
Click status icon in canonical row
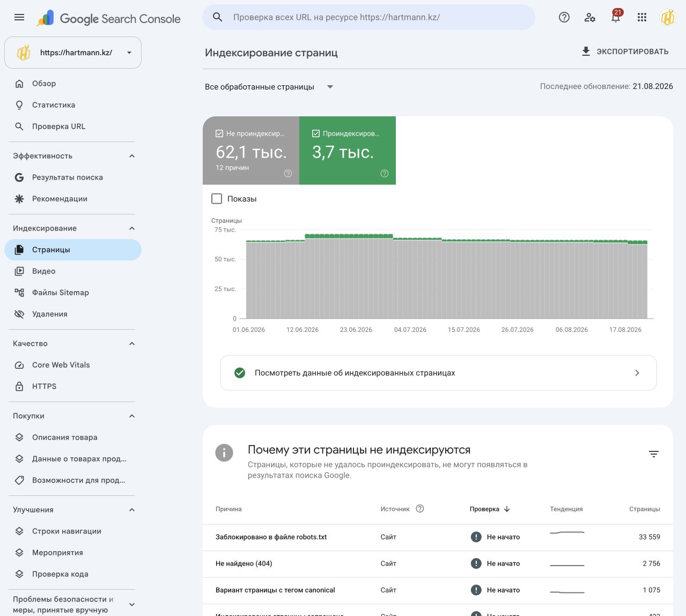pos(476,590)
